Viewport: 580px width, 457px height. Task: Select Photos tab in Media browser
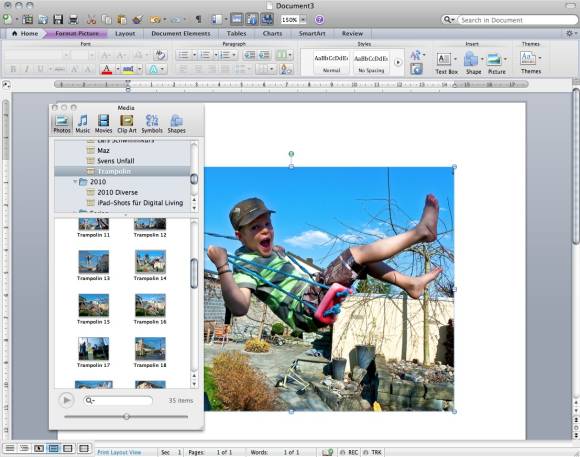62,124
